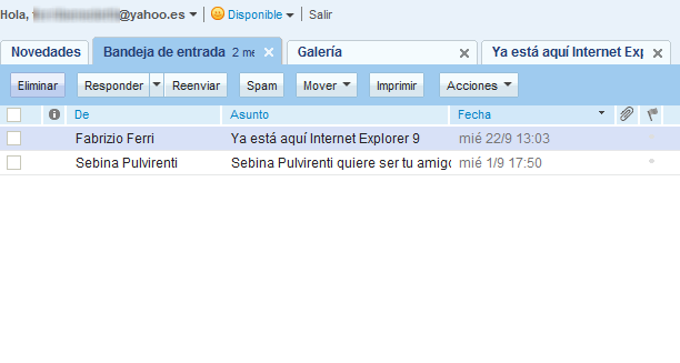Flag the Fabrizio Ferri message dot

[651, 137]
